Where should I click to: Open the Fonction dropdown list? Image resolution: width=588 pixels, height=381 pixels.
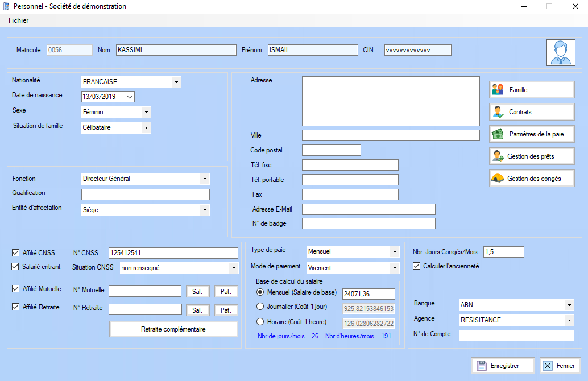pyautogui.click(x=205, y=179)
